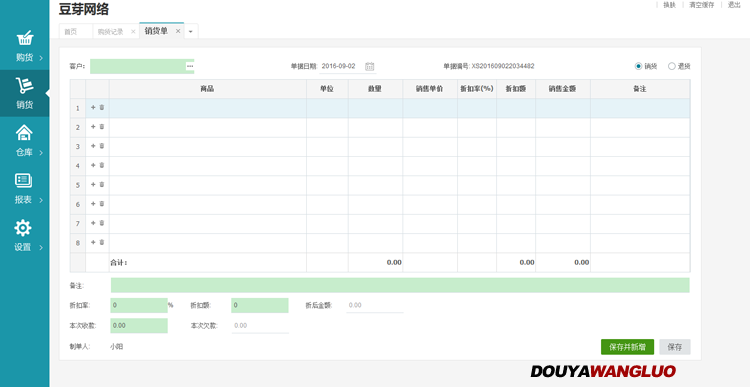The height and width of the screenshot is (387, 750).
Task: Click the 商品 column header
Action: click(x=208, y=89)
